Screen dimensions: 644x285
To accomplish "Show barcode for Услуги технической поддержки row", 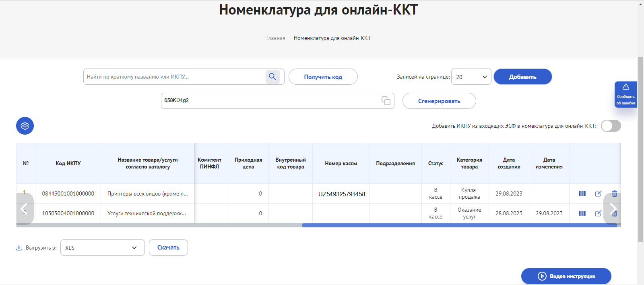I will click(x=582, y=213).
